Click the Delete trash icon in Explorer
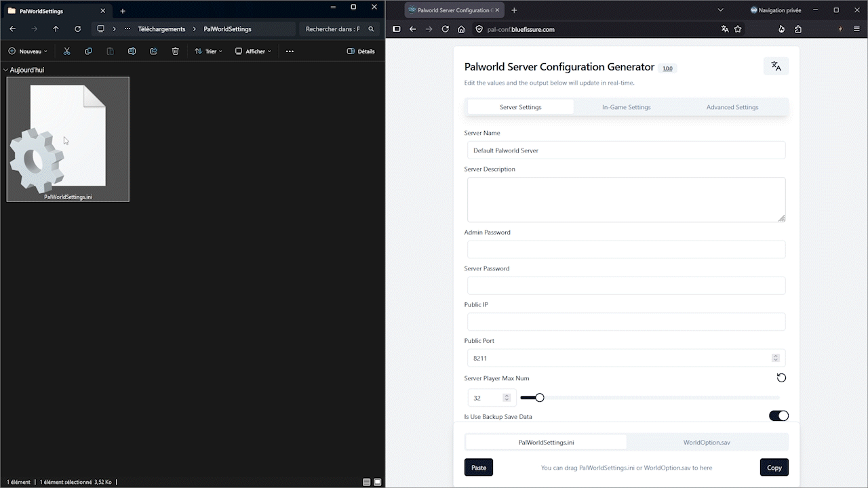868x488 pixels. point(175,52)
